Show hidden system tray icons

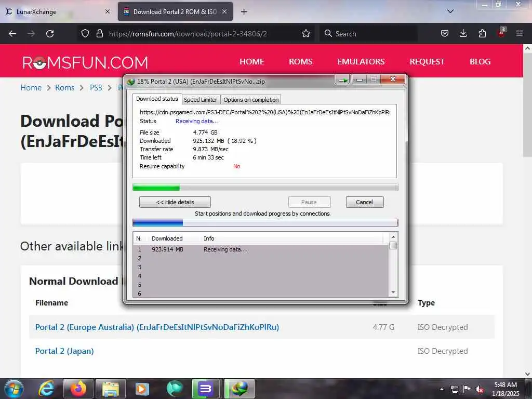click(x=442, y=389)
